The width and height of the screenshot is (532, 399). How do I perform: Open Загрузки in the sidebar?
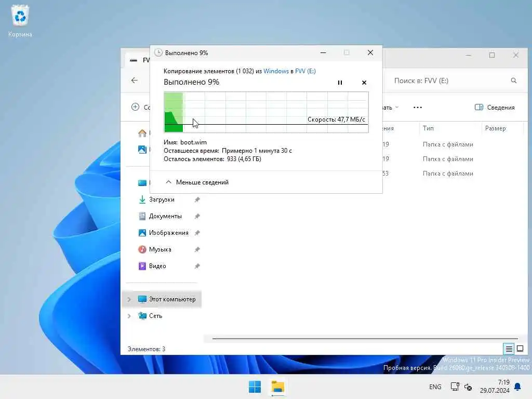[162, 199]
